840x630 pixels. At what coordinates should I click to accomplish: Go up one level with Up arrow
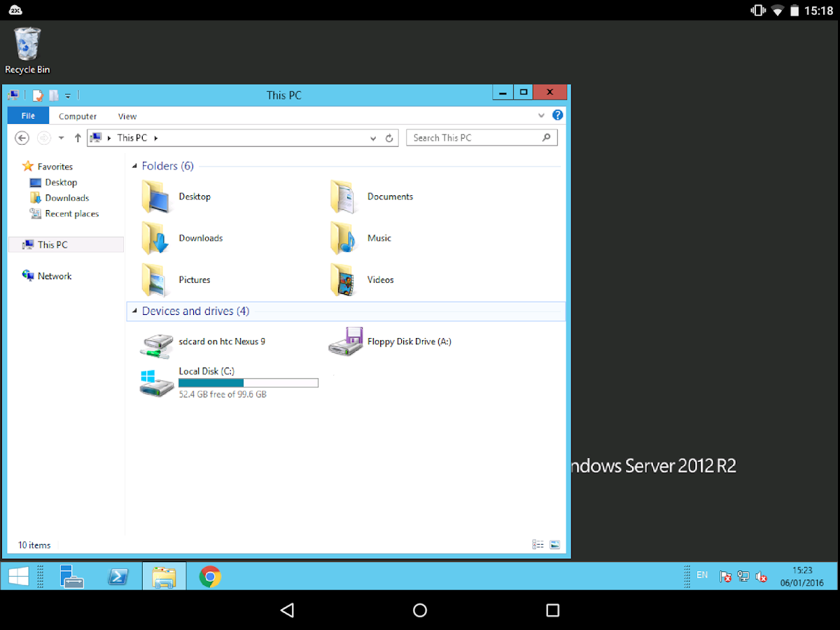(x=78, y=138)
